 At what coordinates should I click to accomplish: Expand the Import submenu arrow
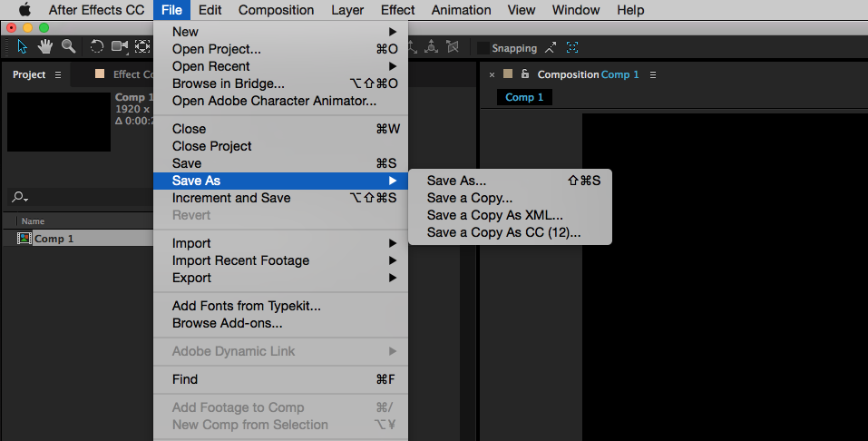click(393, 243)
